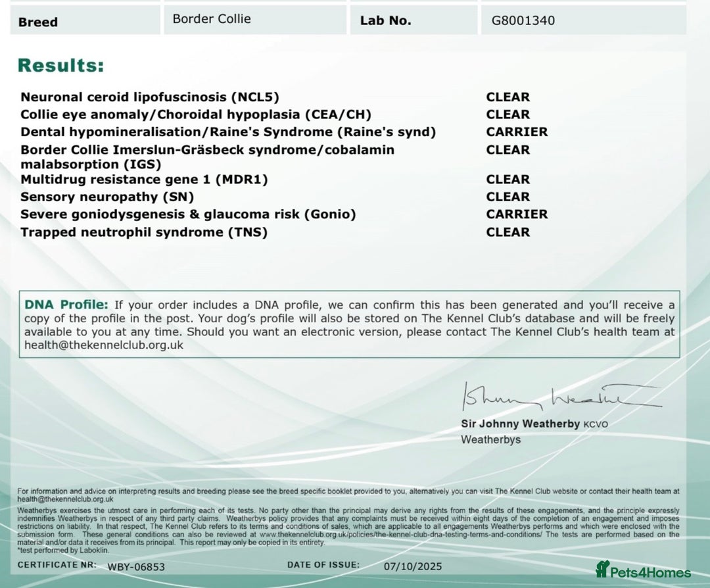The width and height of the screenshot is (710, 588).
Task: Click CLEAR result for NCL5
Action: click(508, 97)
